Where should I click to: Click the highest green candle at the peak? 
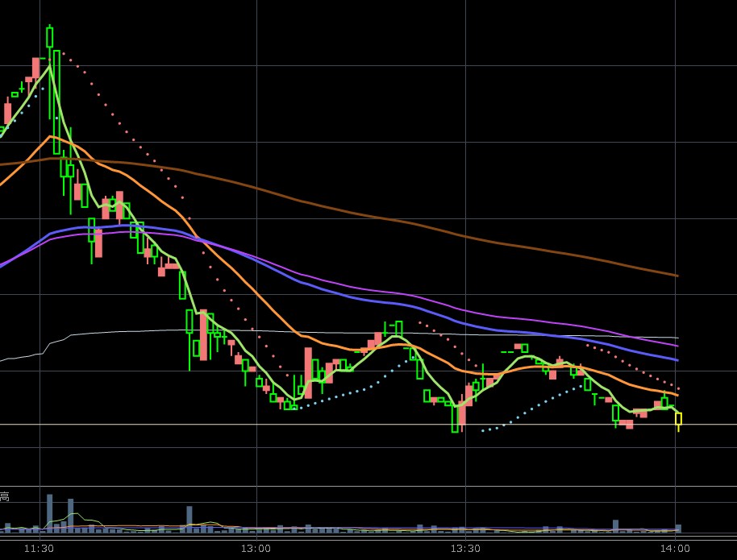49,37
